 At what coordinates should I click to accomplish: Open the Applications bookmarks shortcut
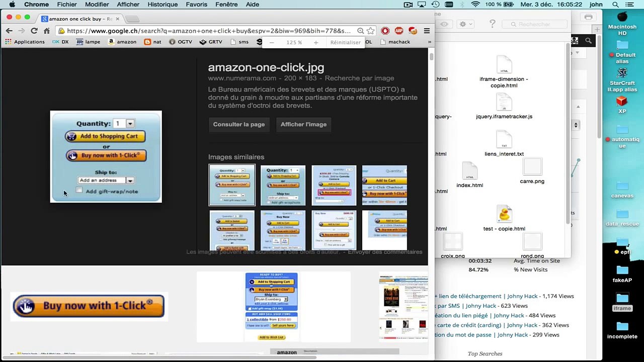25,42
